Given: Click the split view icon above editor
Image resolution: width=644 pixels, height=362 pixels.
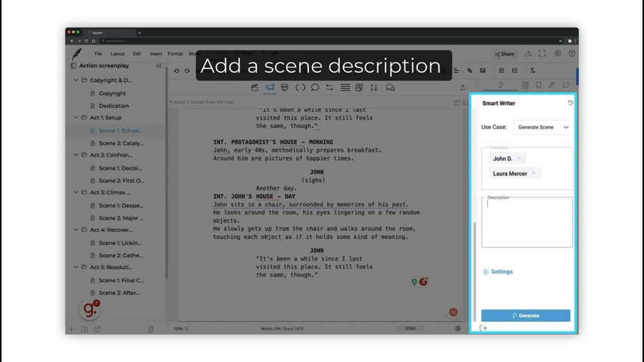Looking at the screenshot, I should click(457, 102).
